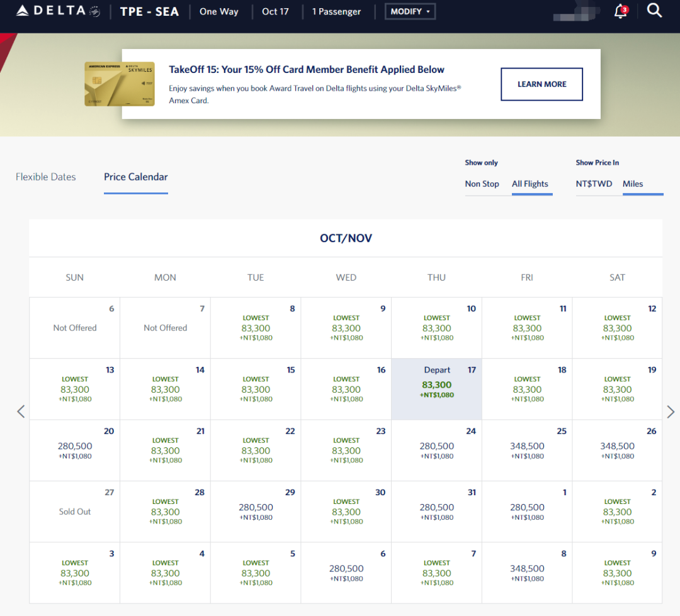680x616 pixels.
Task: Show only Non Stop flights
Action: coord(482,184)
